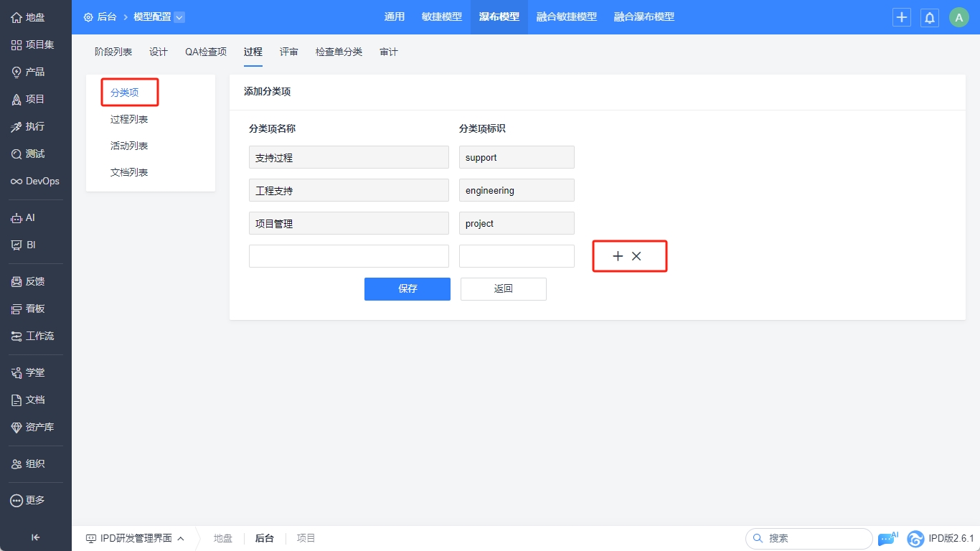Click the support identifier field
This screenshot has width=980, height=551.
tap(517, 157)
